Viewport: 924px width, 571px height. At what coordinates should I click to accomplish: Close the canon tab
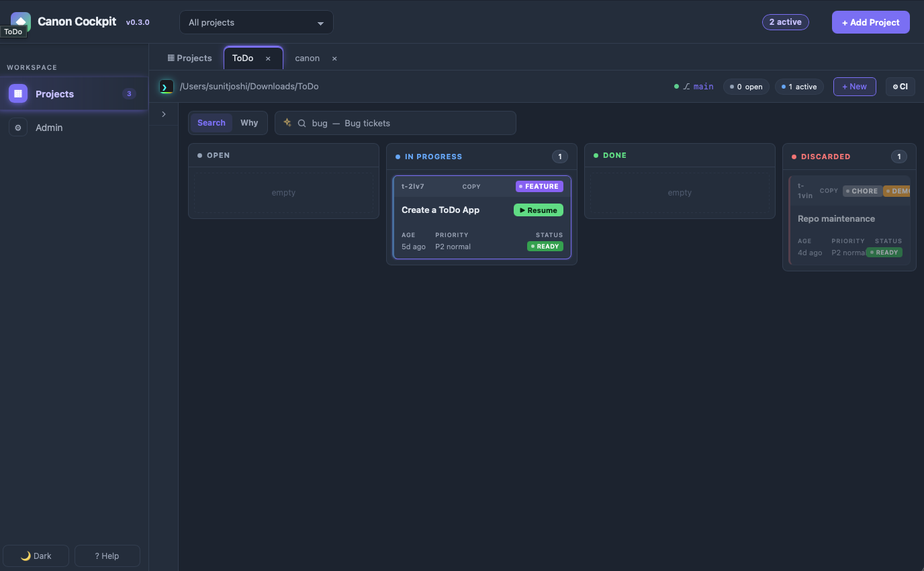(334, 58)
